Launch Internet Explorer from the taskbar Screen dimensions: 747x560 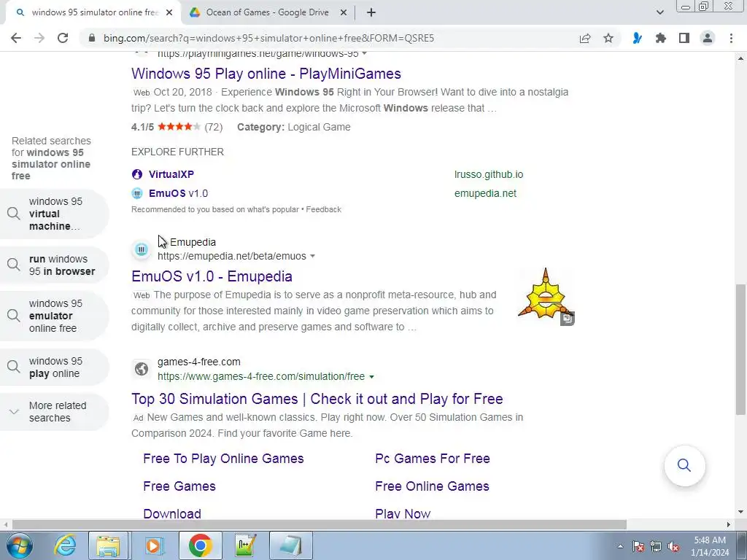[x=65, y=545]
